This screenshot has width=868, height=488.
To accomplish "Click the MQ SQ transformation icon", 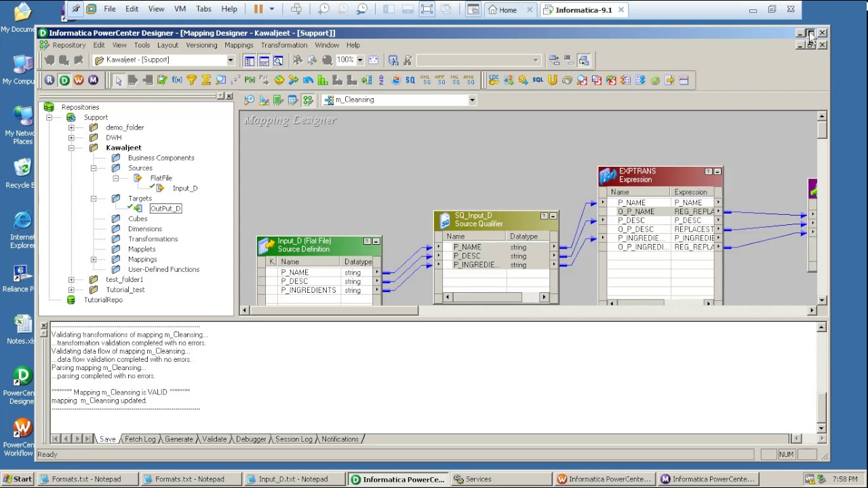I will tap(455, 80).
